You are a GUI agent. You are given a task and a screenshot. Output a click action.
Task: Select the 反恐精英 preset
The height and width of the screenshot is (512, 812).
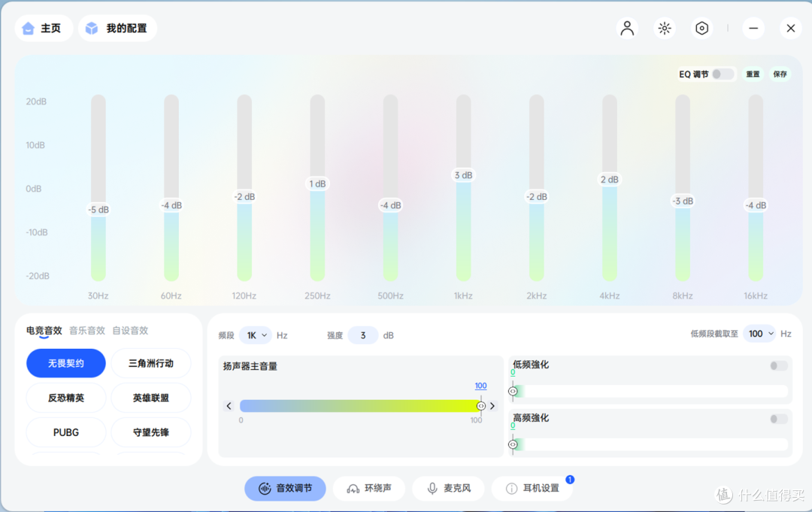tap(65, 398)
